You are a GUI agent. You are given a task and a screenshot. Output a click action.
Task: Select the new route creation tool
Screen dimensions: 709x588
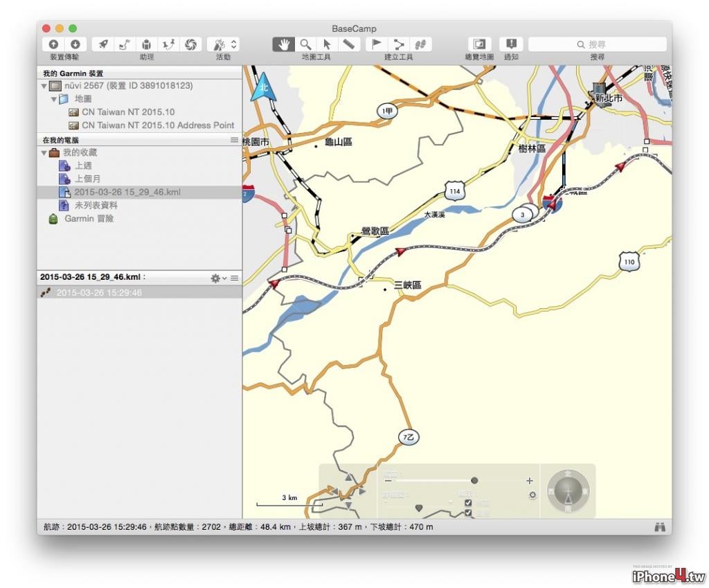[x=398, y=44]
